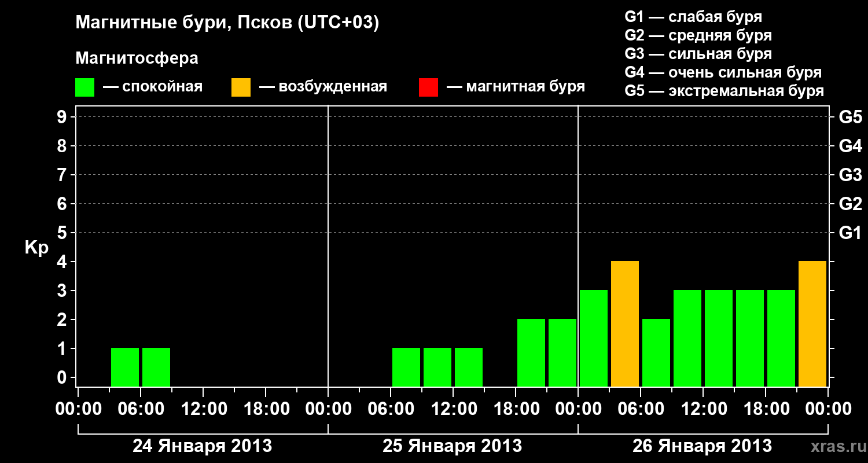
Task: Click the 03:00–06:00 green bar on 24 Января
Action: [125, 368]
